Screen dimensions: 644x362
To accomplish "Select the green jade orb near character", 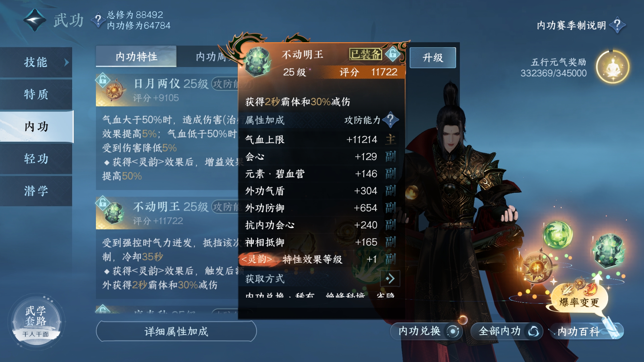I will (x=558, y=235).
